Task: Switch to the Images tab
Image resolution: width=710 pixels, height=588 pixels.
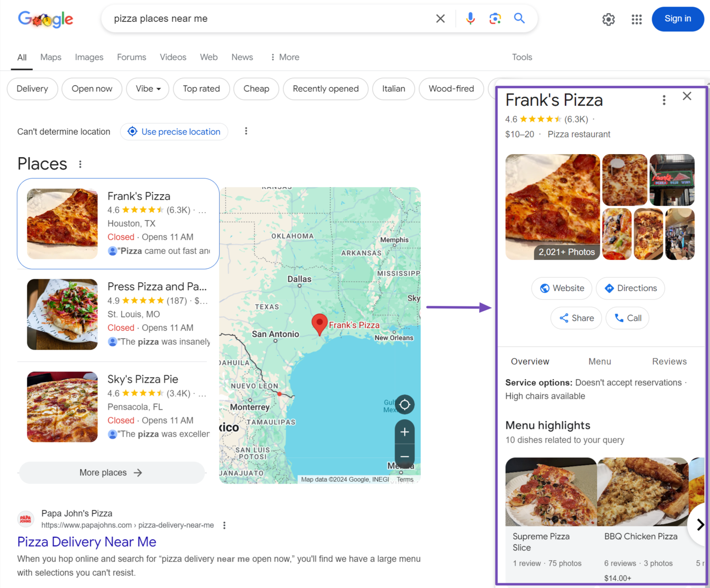Action: coord(89,57)
